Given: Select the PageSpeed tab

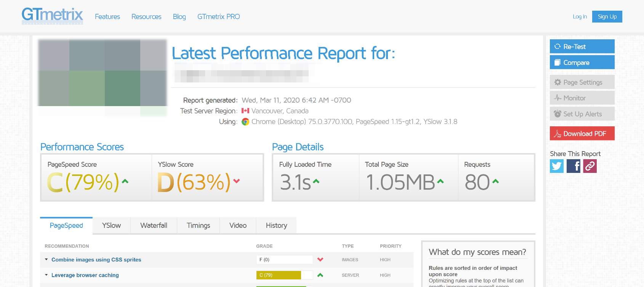Looking at the screenshot, I should 66,226.
